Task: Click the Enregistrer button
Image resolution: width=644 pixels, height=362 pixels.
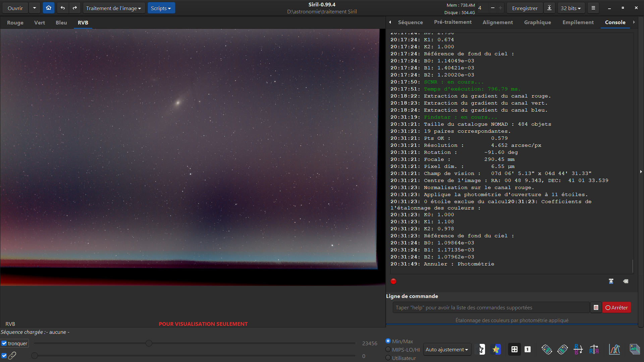Action: tap(525, 8)
